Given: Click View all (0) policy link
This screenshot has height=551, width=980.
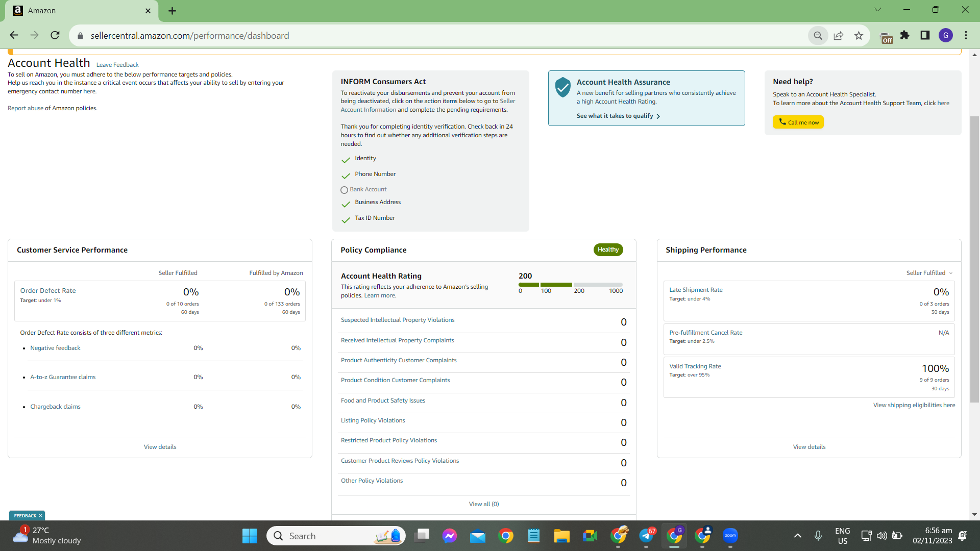Looking at the screenshot, I should coord(484,504).
